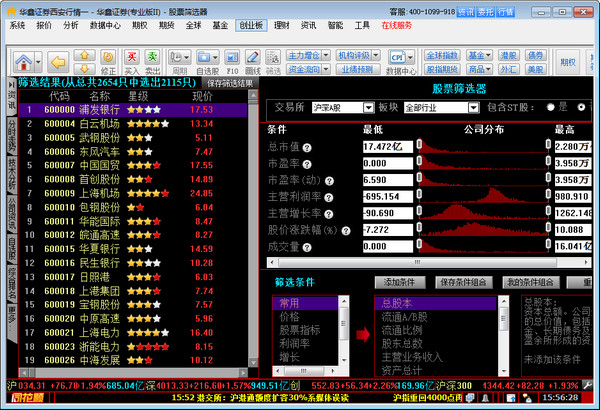Screen dimensions: 600x410
Task: Open the 交易所 沪深A股 dropdown
Action: click(x=368, y=108)
